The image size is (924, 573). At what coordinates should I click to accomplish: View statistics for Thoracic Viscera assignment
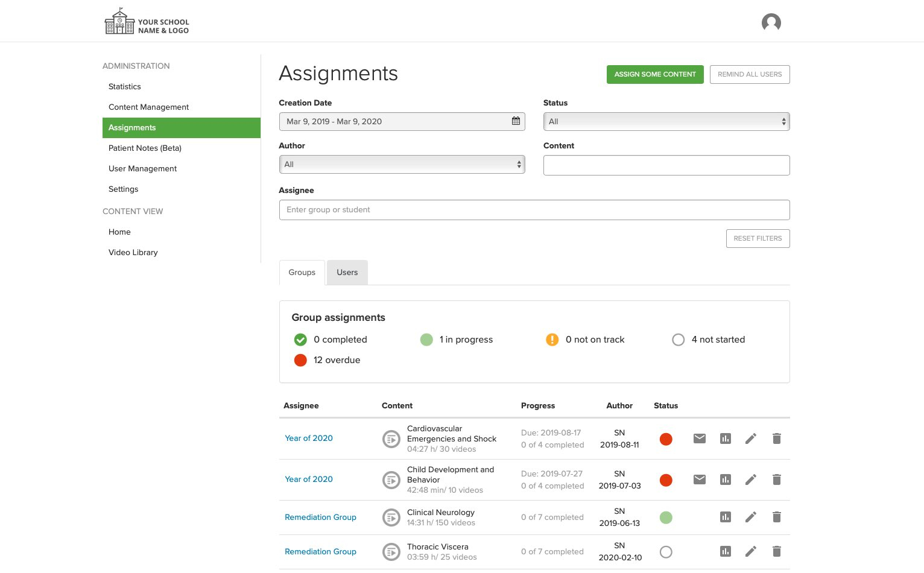pos(726,551)
